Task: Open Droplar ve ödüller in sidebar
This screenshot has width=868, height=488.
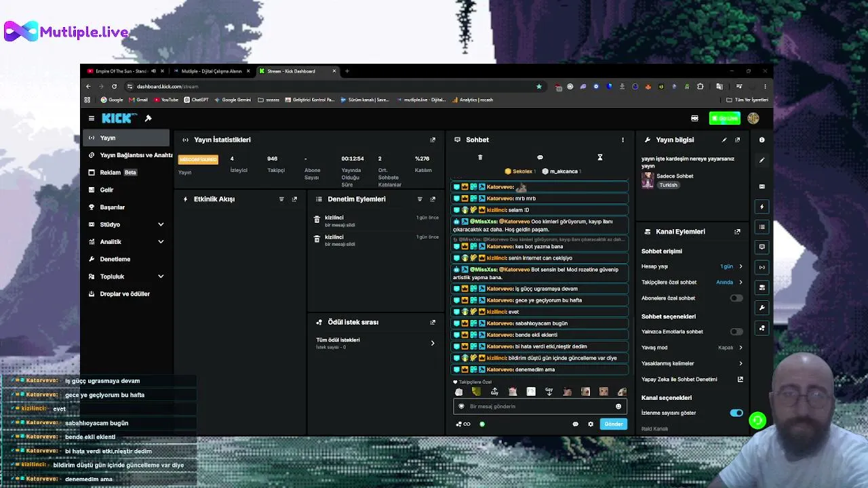Action: click(x=126, y=294)
